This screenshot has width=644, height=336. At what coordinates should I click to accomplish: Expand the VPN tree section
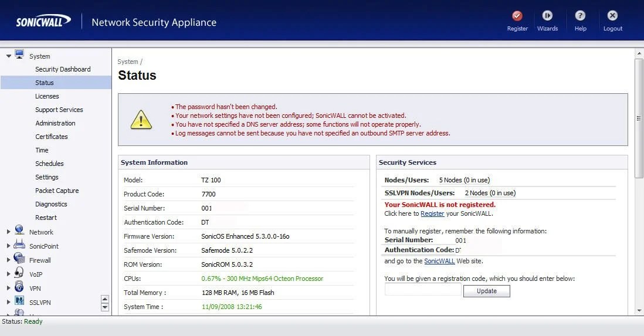tap(9, 289)
